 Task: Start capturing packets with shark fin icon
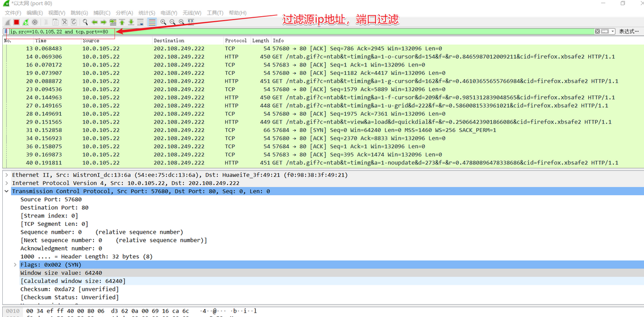pos(7,22)
